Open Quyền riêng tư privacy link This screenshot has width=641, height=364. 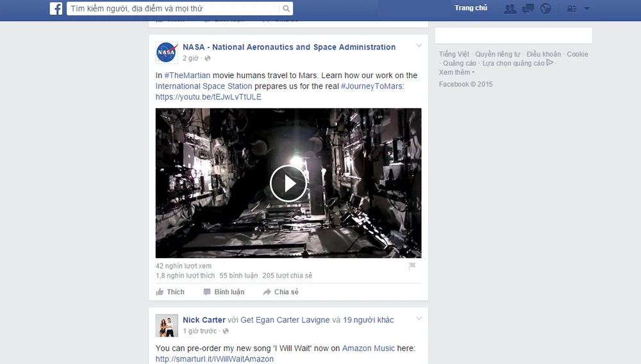click(497, 54)
